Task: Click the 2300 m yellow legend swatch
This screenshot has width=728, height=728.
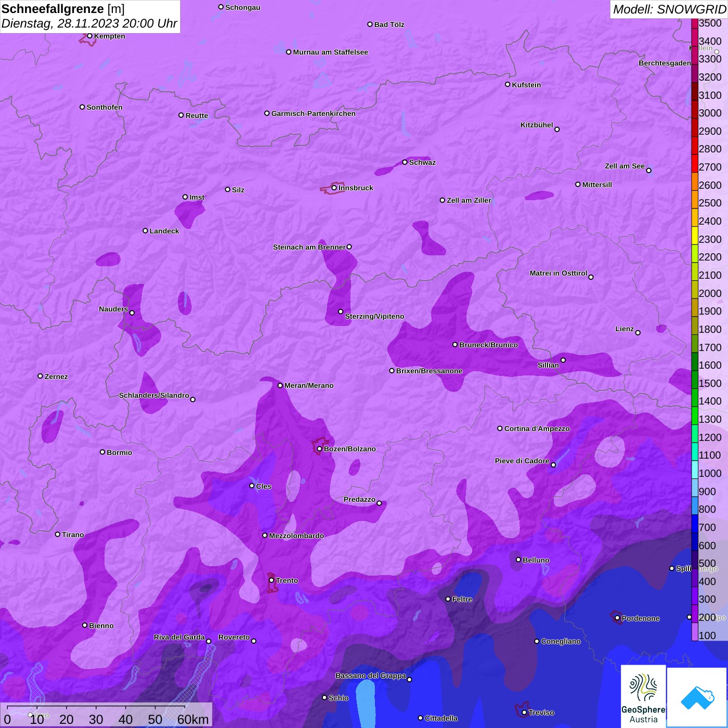Action: [x=695, y=235]
